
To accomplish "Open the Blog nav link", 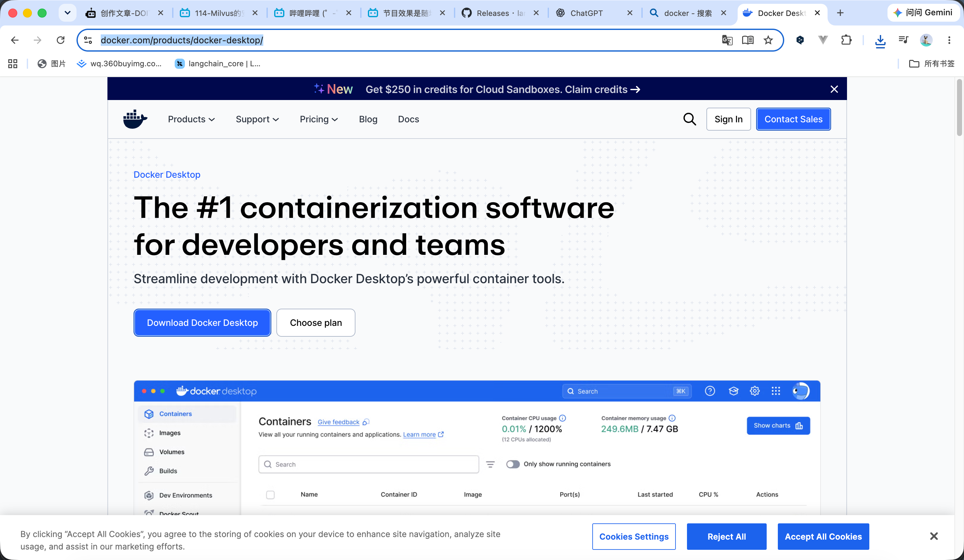I will (x=368, y=119).
